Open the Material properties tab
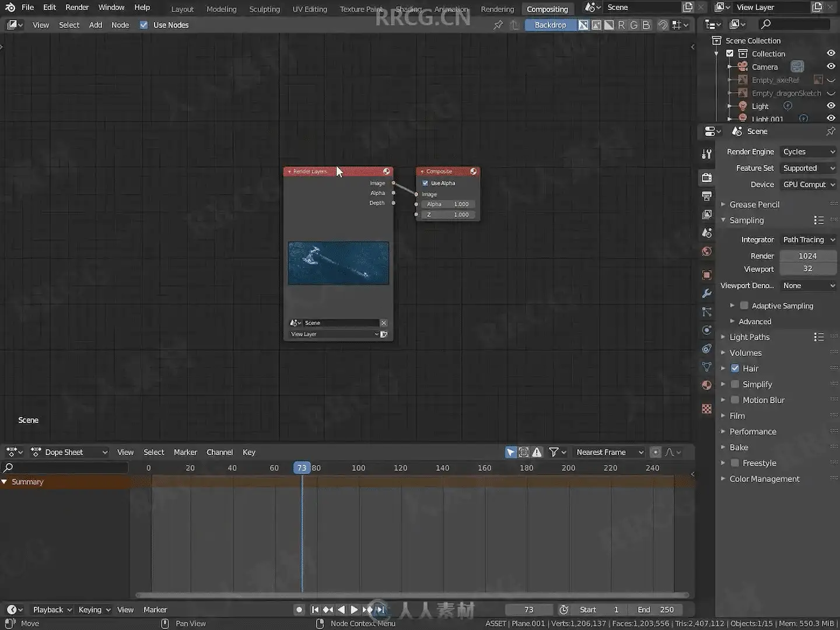Screen dimensions: 840x630 click(707, 386)
